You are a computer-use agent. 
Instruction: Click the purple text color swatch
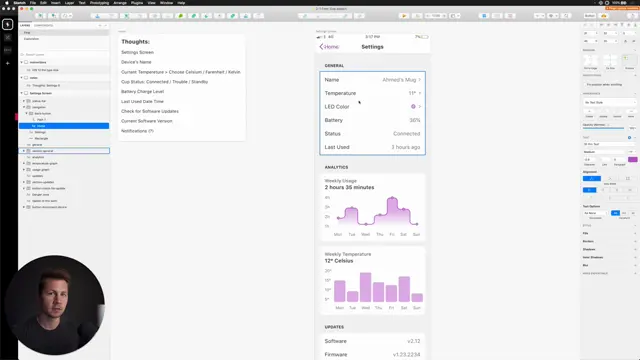click(x=632, y=159)
